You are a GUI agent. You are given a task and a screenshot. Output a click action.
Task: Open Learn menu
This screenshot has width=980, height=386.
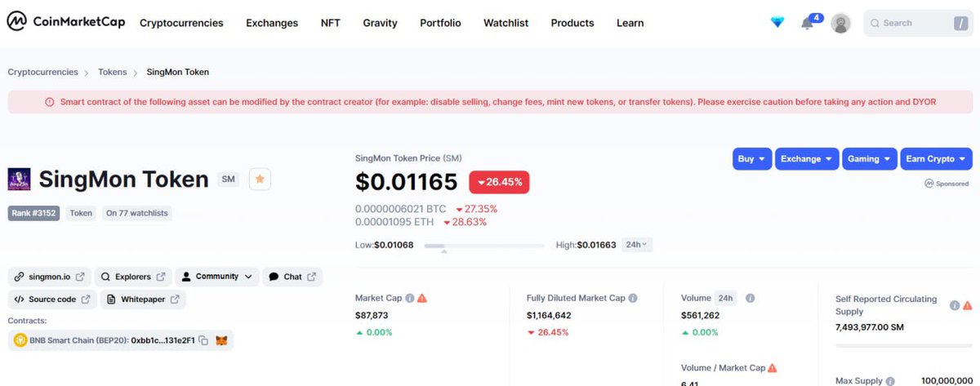(630, 23)
